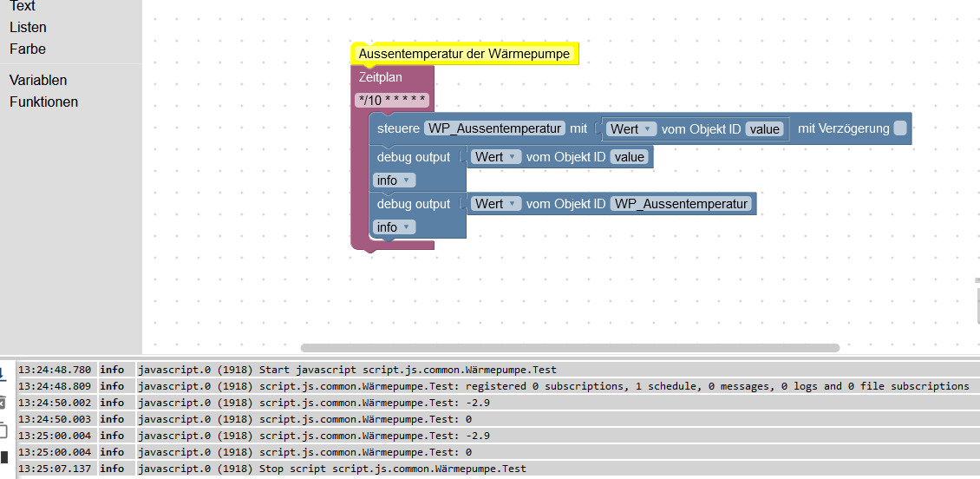Viewport: 980px width, 479px height.
Task: Click the mit Verzögerung label
Action: tap(843, 128)
